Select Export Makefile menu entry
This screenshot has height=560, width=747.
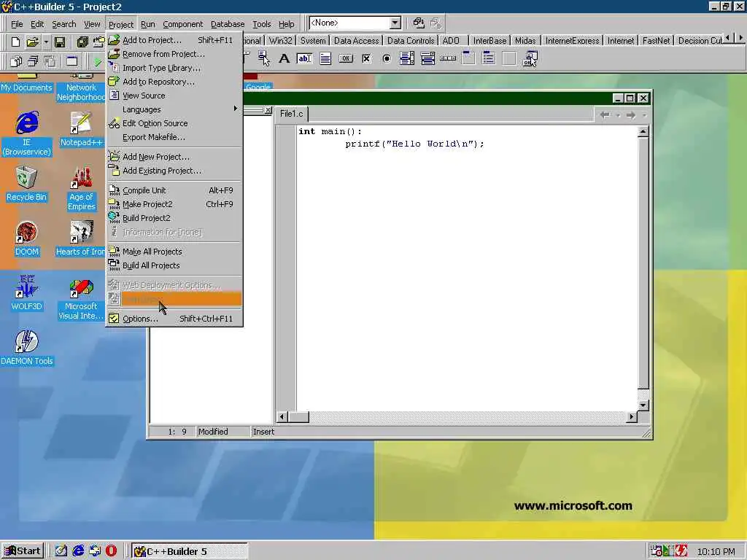(x=174, y=137)
